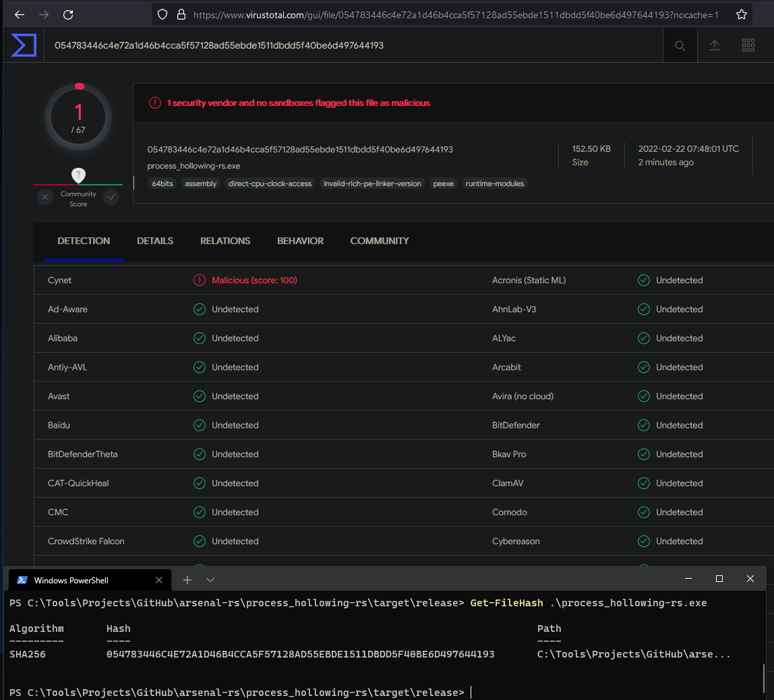Image resolution: width=774 pixels, height=700 pixels.
Task: Switch to the BEHAVIOR tab
Action: click(x=300, y=241)
